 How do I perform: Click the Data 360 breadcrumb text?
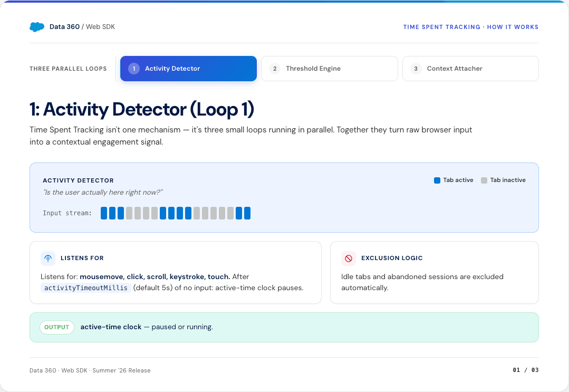(x=64, y=27)
